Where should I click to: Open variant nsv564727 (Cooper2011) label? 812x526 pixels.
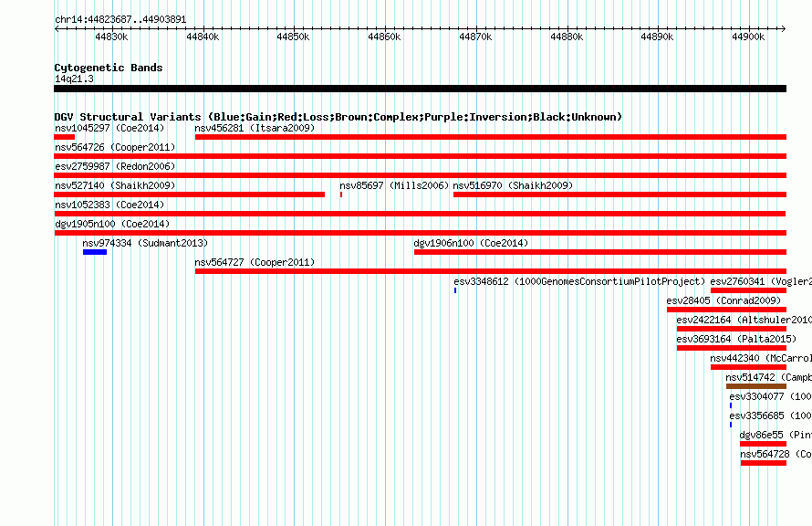click(255, 262)
